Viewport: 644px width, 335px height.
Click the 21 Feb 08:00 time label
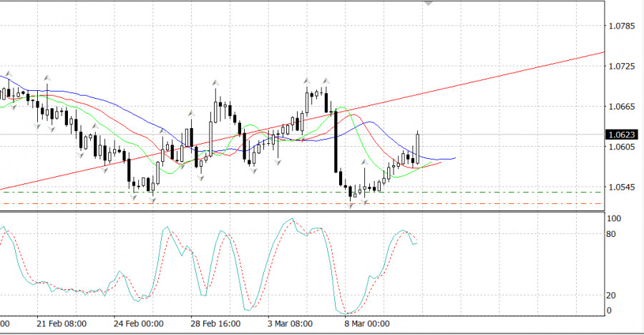63,324
